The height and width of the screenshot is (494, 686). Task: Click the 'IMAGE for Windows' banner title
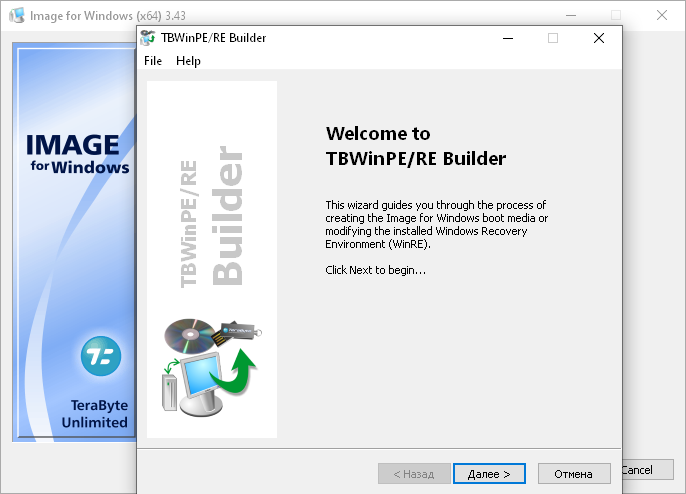[78, 154]
